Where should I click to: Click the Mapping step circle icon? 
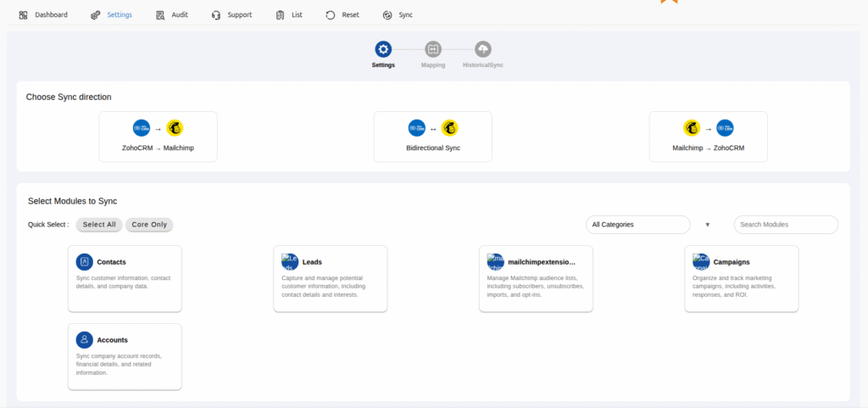coord(433,49)
